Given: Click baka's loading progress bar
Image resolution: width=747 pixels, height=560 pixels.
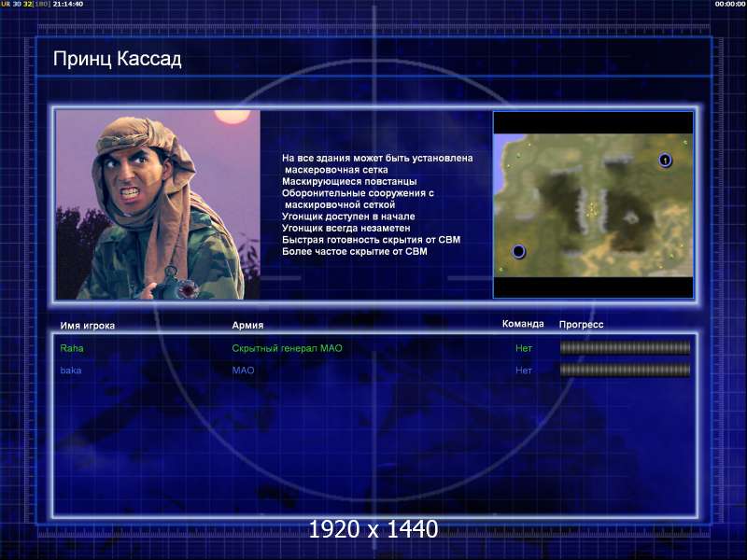Looking at the screenshot, I should tap(625, 370).
